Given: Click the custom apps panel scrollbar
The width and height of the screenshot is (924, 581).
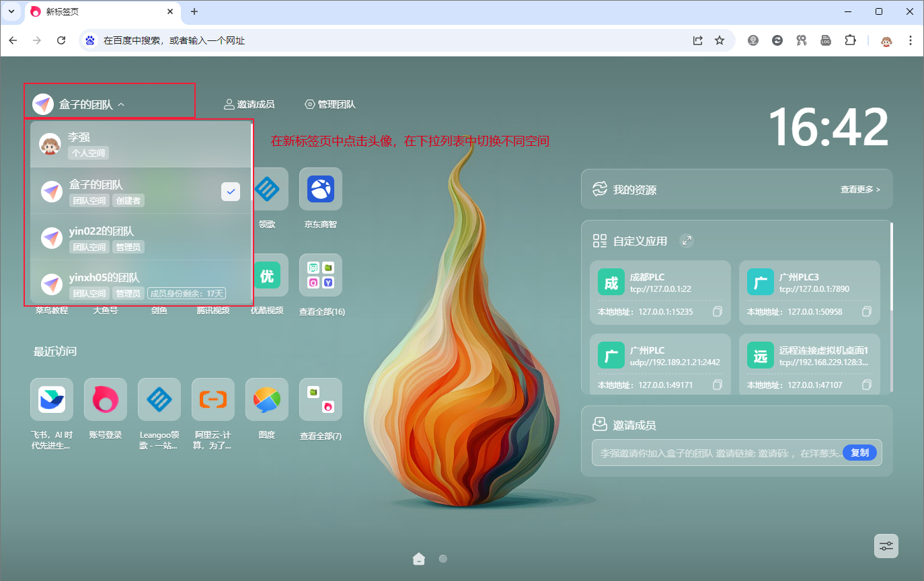Looking at the screenshot, I should tap(892, 266).
